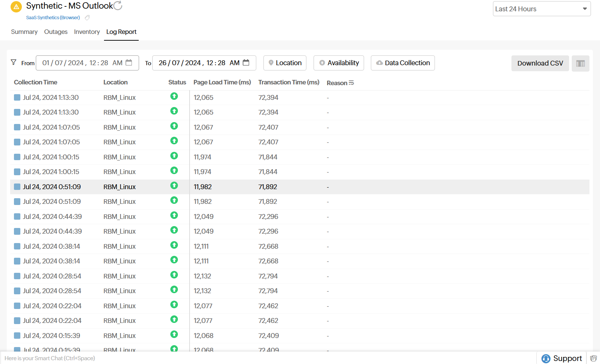The image size is (600, 364).
Task: Click the filter funnel icon
Action: tap(14, 63)
